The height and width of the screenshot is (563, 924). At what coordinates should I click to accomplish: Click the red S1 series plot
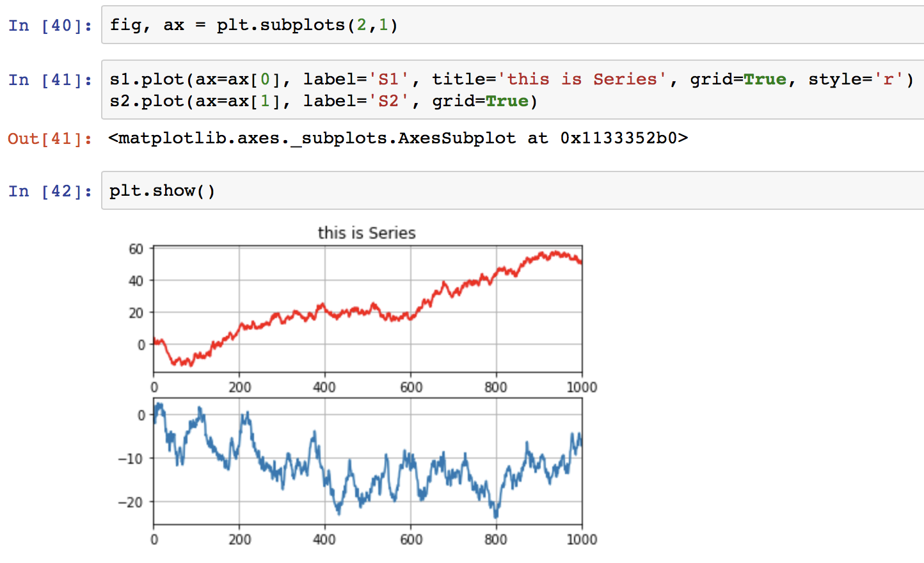[368, 309]
